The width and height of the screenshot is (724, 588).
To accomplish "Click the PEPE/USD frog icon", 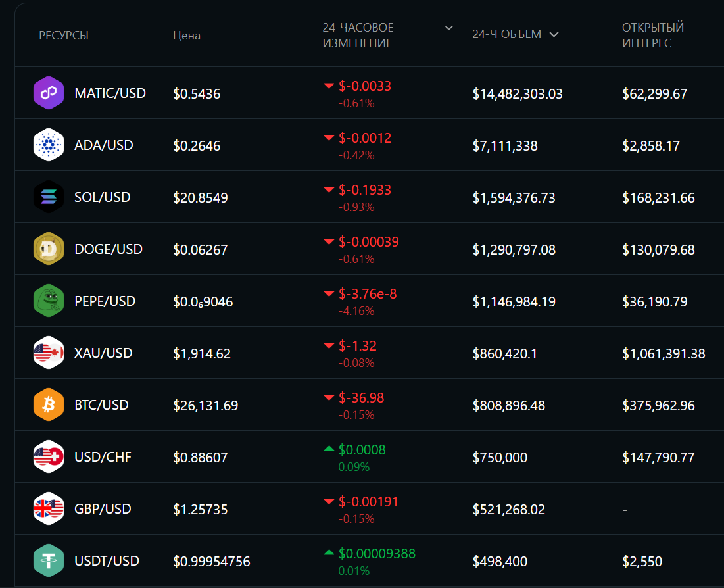I will [x=49, y=301].
